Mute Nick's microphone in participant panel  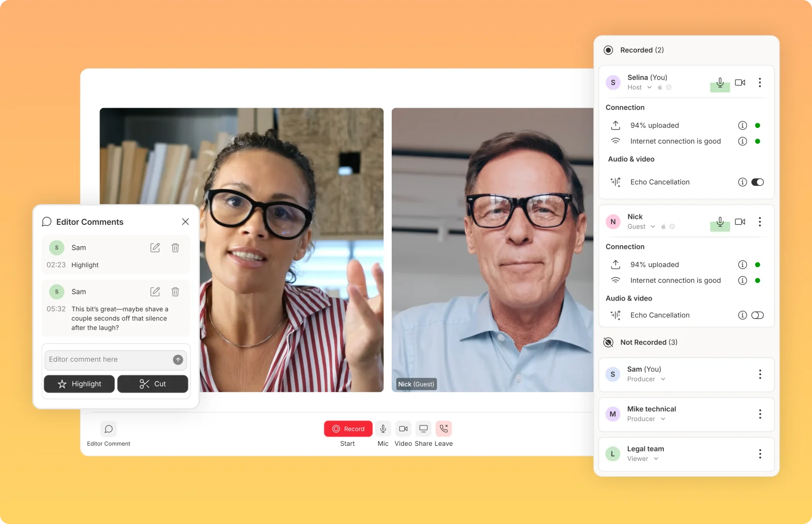pos(720,222)
